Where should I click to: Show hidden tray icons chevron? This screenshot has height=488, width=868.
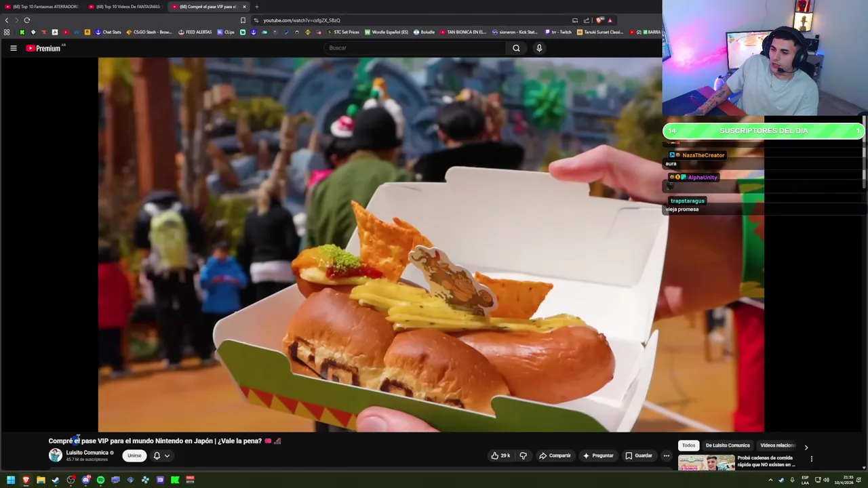click(770, 480)
